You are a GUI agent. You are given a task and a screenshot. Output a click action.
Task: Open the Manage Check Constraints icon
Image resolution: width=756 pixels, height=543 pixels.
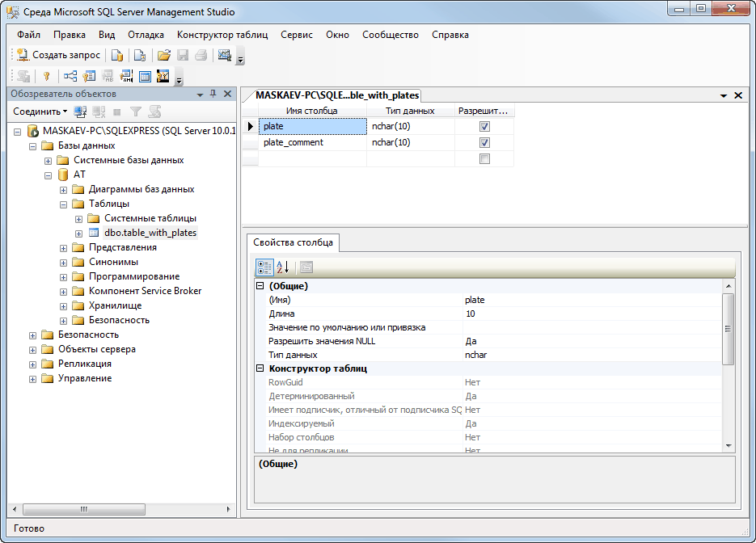(x=145, y=77)
